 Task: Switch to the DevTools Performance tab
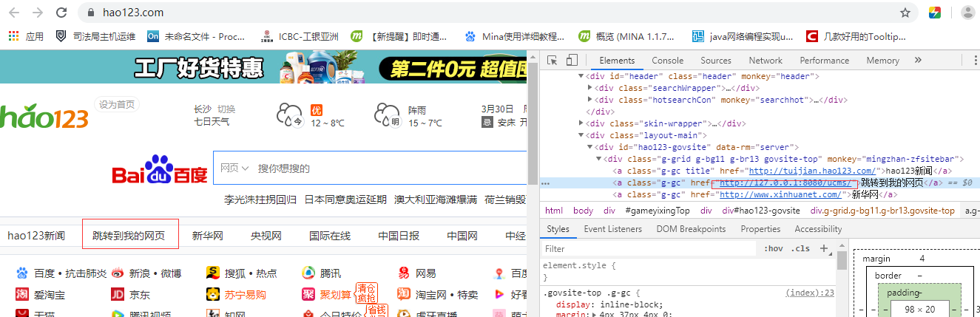tap(825, 61)
